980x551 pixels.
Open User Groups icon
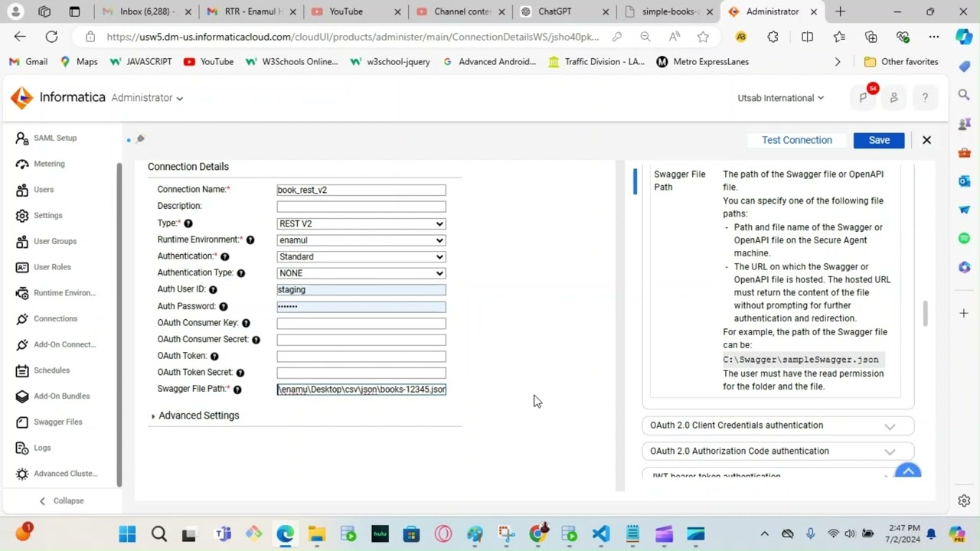(22, 241)
